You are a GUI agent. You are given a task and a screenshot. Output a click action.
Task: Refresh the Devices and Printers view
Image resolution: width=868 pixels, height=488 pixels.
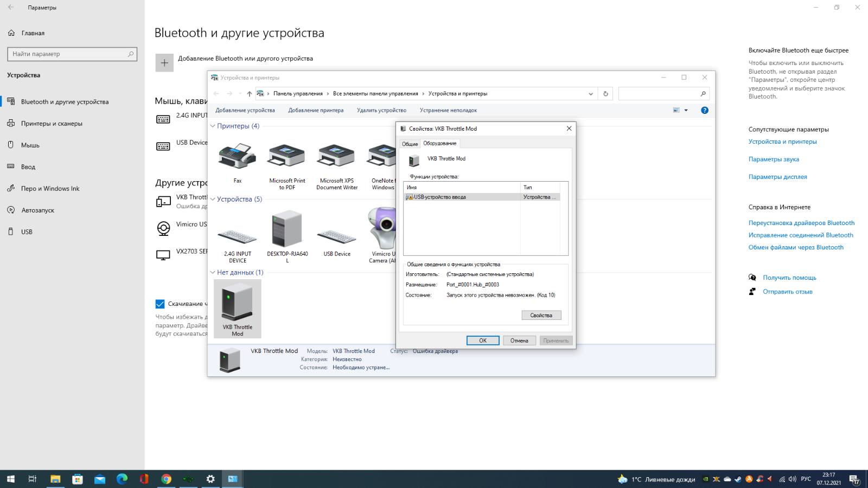[x=605, y=94]
